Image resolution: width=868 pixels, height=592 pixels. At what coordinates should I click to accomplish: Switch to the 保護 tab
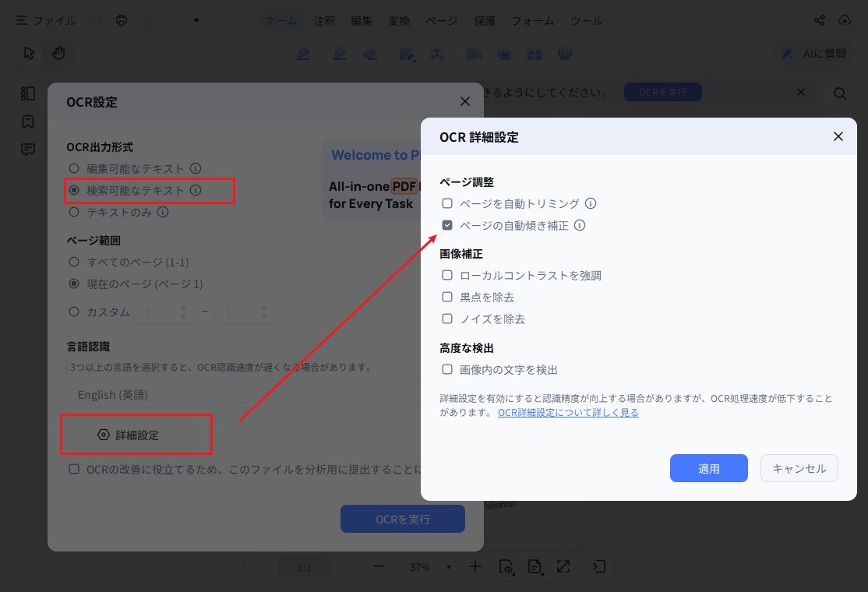pos(485,20)
